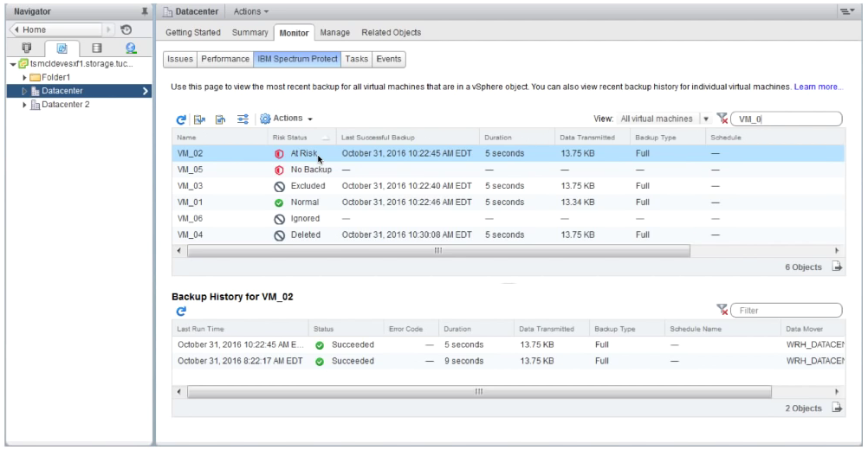Switch to Hosts and Clusters navigator tab
Screen dimensions: 868x450
(x=27, y=48)
